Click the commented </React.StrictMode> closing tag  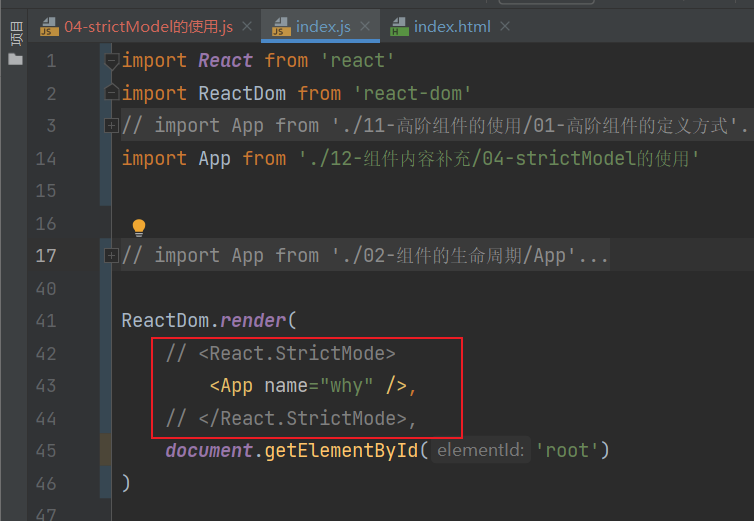[303, 418]
